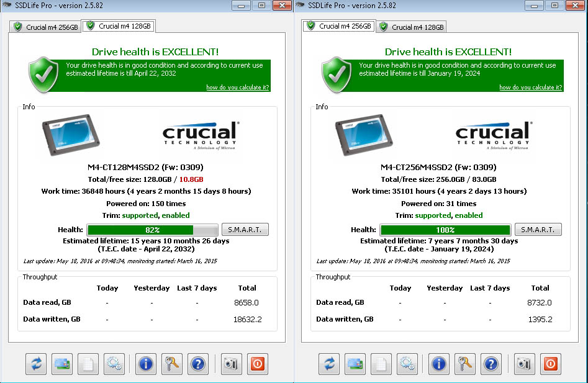Click the camera screenshot icon in the 128GB drive window
Image resolution: width=588 pixels, height=383 pixels.
click(x=232, y=364)
